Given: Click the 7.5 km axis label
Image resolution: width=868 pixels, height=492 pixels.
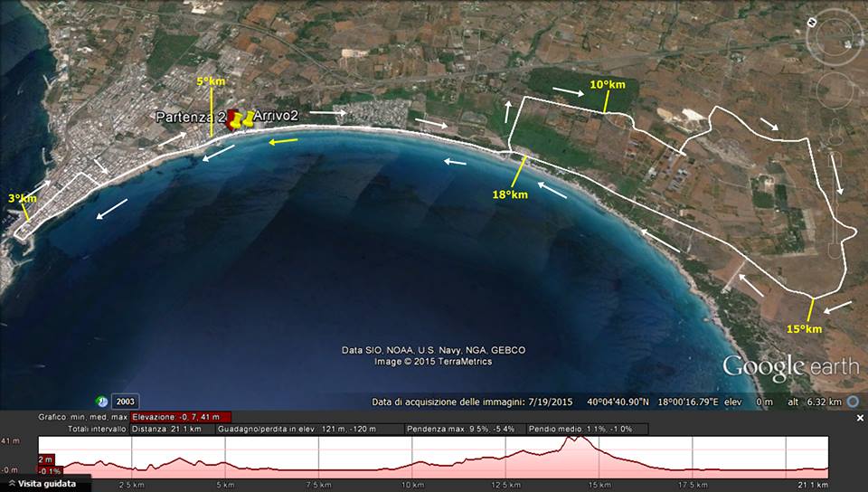Looking at the screenshot, I should 319,485.
